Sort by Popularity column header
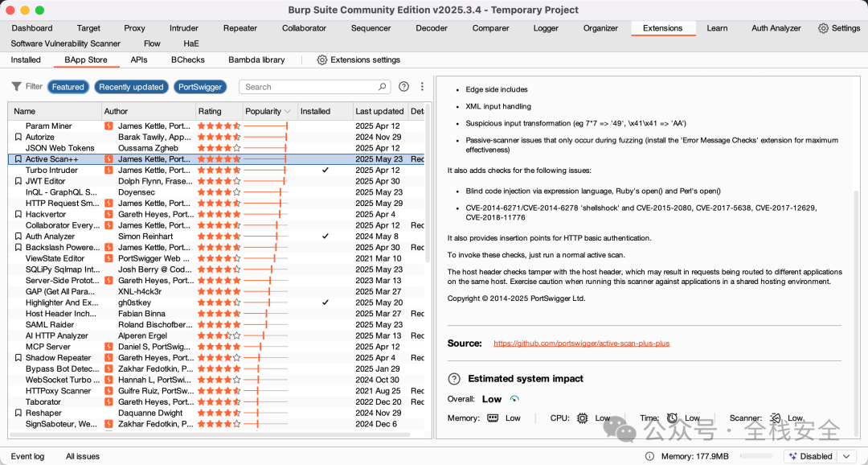Image resolution: width=868 pixels, height=465 pixels. coord(270,111)
